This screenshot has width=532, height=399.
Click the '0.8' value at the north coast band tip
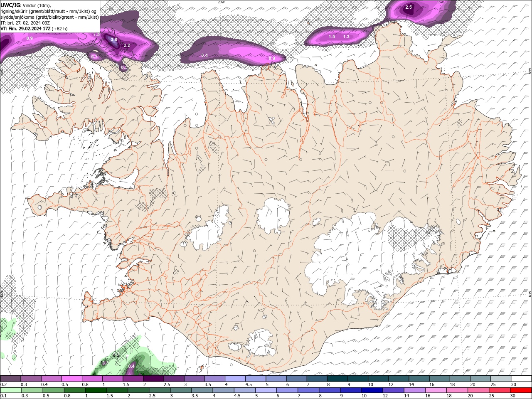272,58
